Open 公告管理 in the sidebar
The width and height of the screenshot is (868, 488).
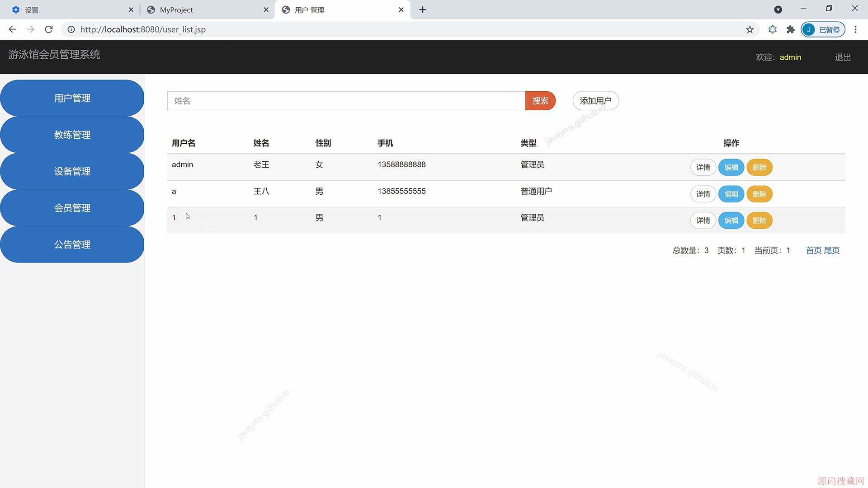72,244
